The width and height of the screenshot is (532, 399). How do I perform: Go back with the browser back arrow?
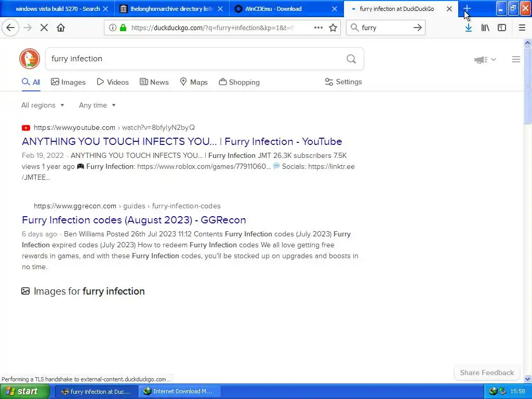tap(10, 28)
